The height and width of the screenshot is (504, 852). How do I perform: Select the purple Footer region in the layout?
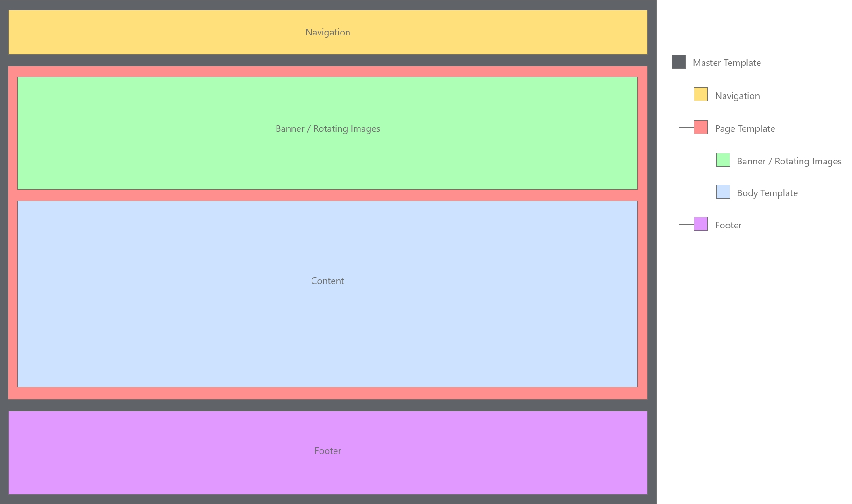coord(327,451)
